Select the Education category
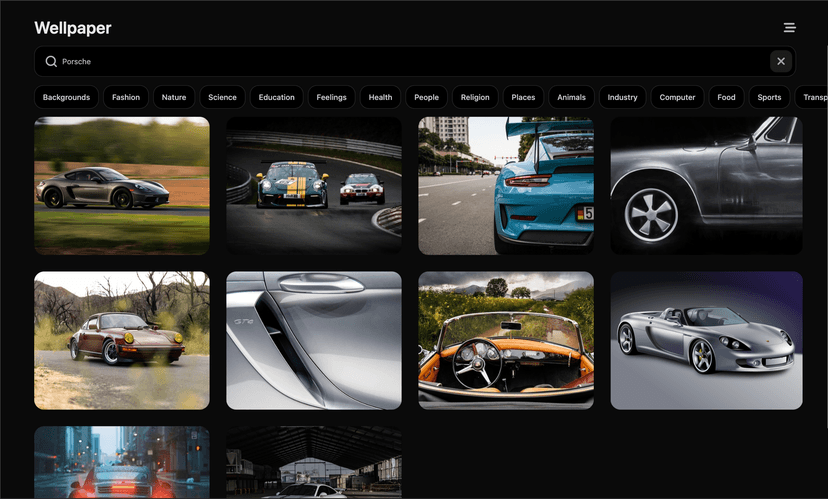The image size is (828, 499). [x=277, y=97]
